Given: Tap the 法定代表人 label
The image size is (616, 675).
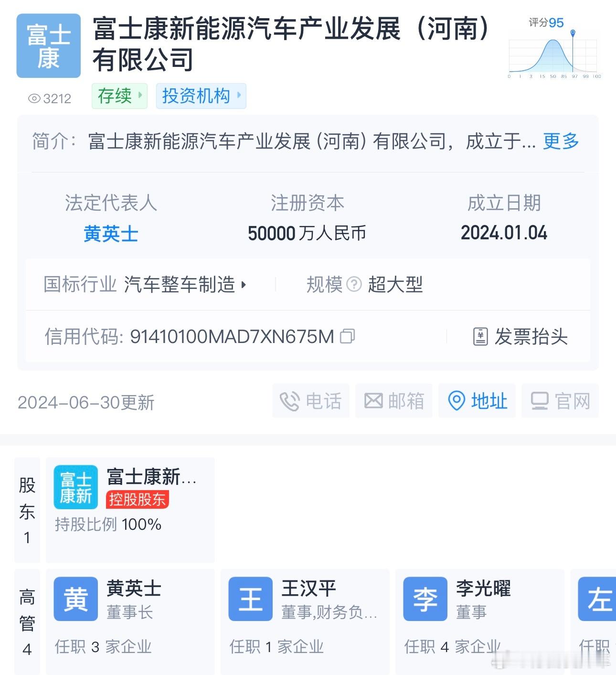Looking at the screenshot, I should (x=111, y=203).
